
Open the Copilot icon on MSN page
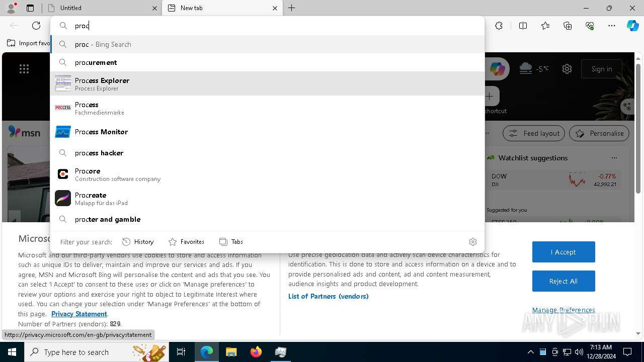click(498, 69)
